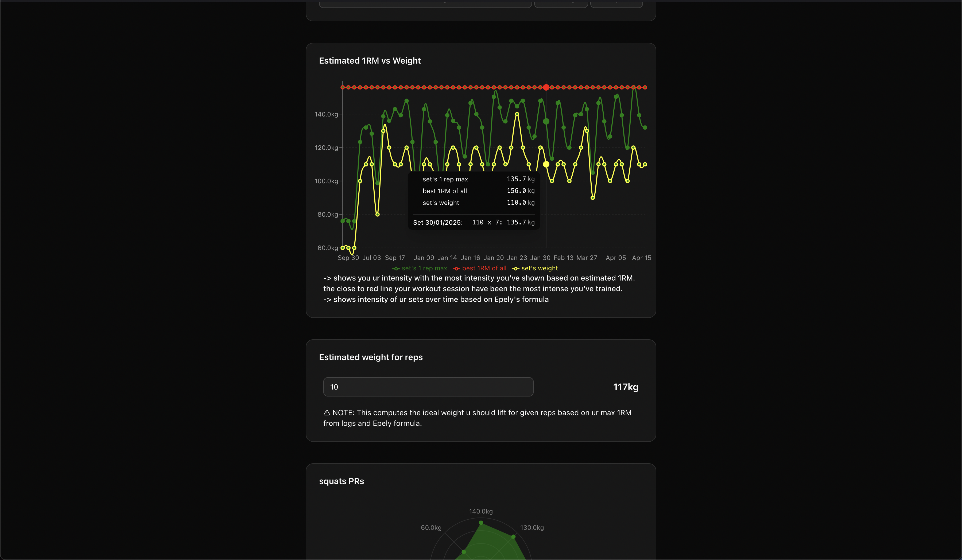Click the "Estimated 1RM vs Weight" heading

pos(370,61)
